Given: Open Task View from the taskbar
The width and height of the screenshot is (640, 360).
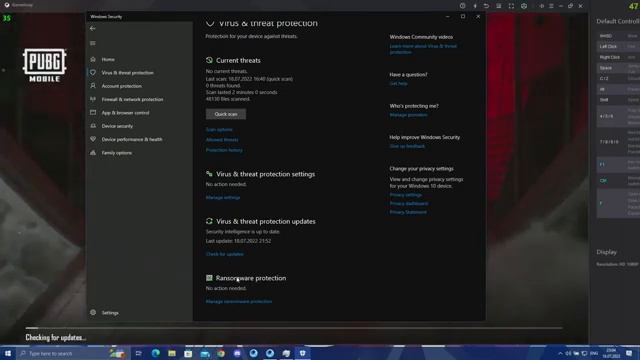Looking at the screenshot, I should 138,353.
